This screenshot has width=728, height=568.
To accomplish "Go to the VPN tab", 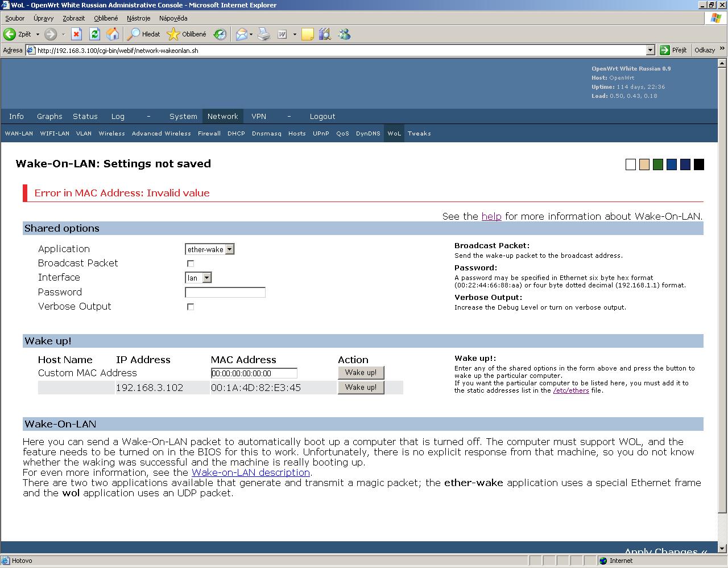I will pyautogui.click(x=259, y=116).
